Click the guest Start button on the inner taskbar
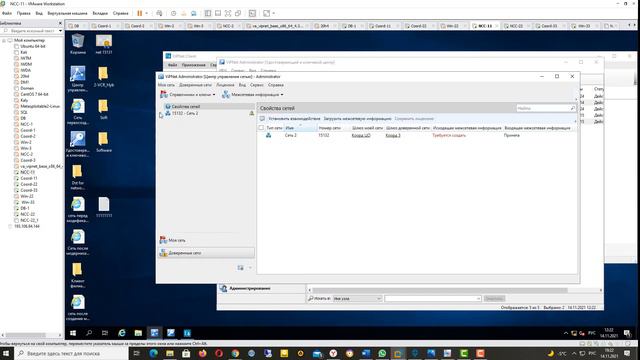The width and height of the screenshot is (640, 360). (x=73, y=333)
